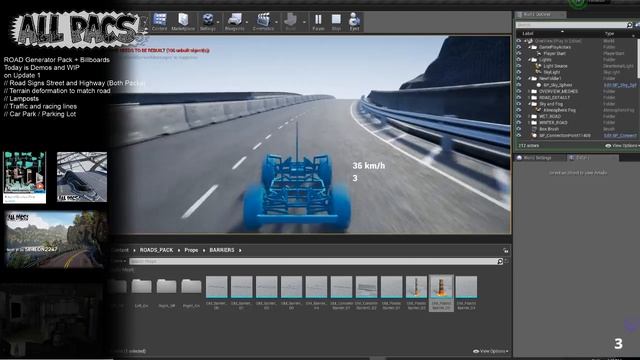640x360 pixels.
Task: Stop the play session
Action: [336, 21]
